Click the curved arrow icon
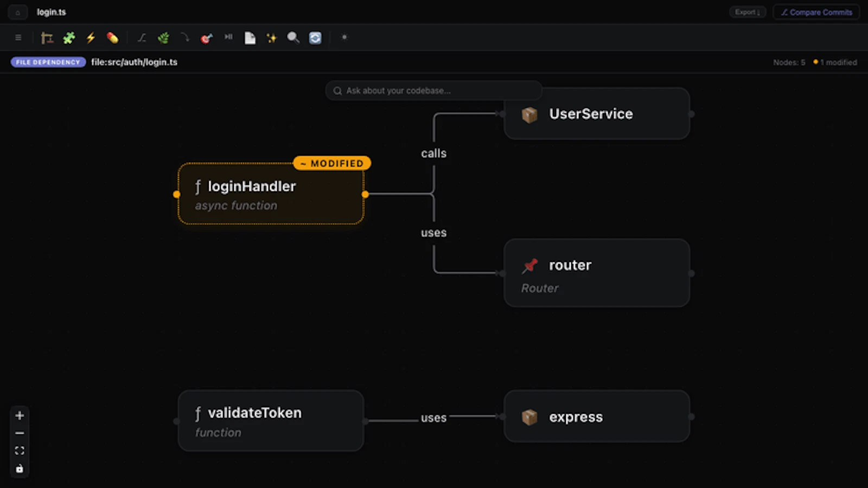Screen dimensions: 868x488 185,38
